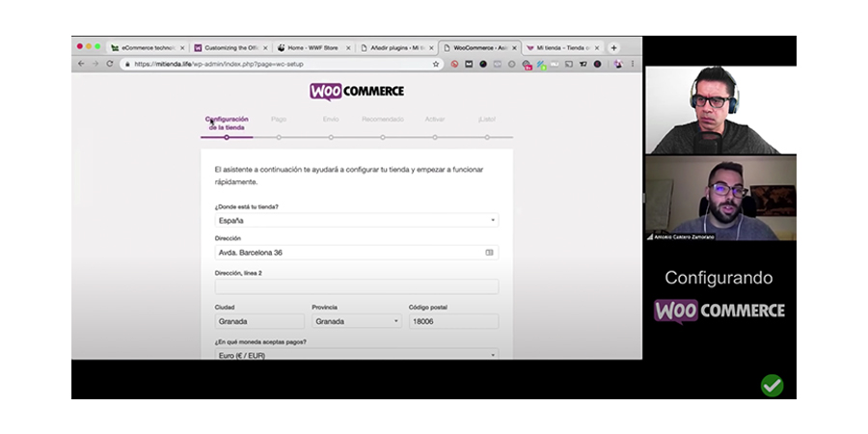Open the Provincia Granada dropdown
Image resolution: width=868 pixels, height=434 pixels.
click(357, 321)
